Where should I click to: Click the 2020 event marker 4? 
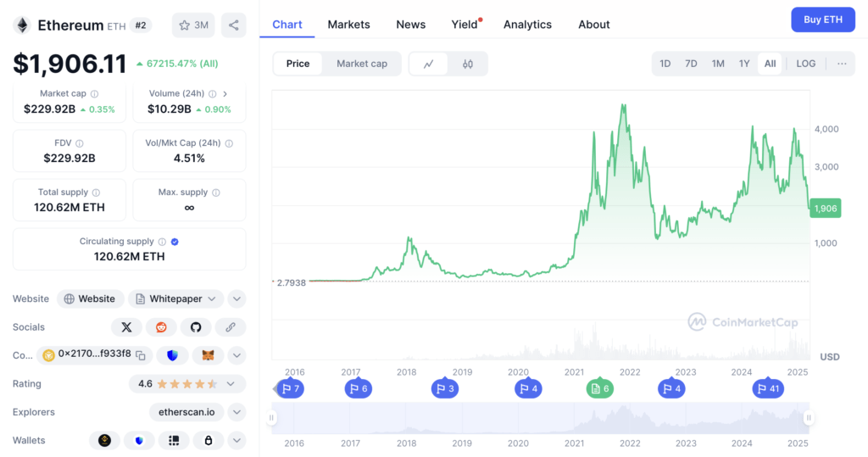(529, 389)
